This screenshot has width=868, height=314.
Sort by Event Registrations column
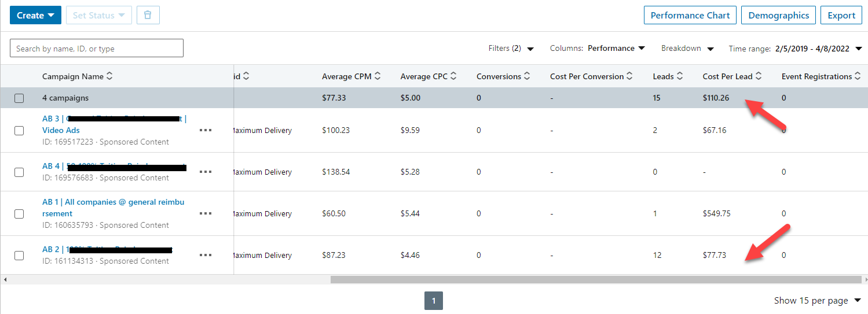pyautogui.click(x=858, y=76)
